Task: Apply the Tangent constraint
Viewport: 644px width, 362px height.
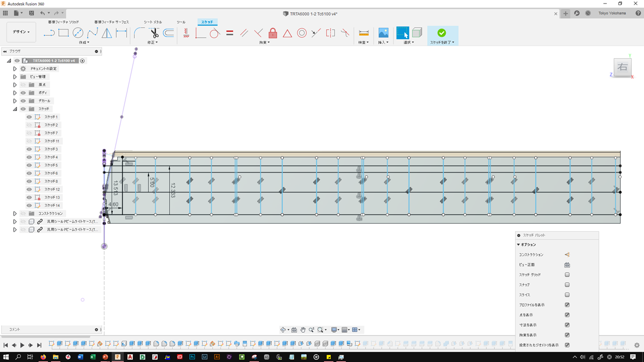Action: pyautogui.click(x=215, y=33)
